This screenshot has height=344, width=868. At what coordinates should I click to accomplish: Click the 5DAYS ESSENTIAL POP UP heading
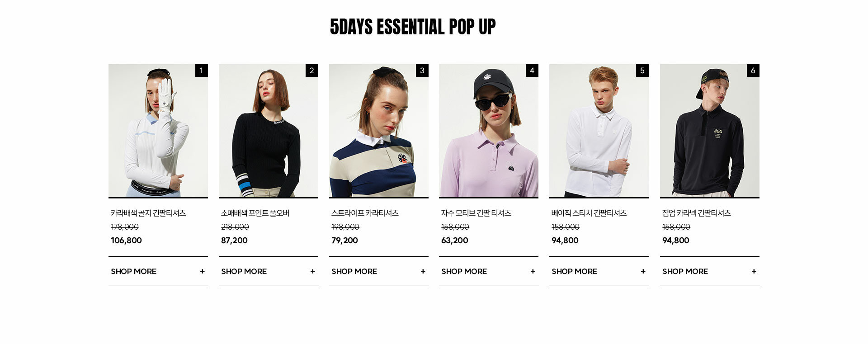(x=413, y=27)
